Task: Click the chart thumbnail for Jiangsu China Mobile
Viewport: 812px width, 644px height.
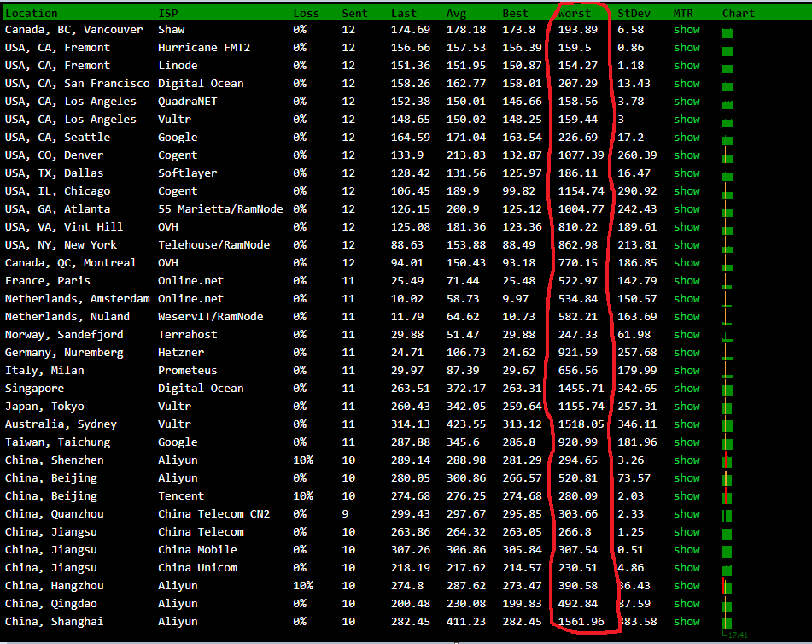Action: 727,551
